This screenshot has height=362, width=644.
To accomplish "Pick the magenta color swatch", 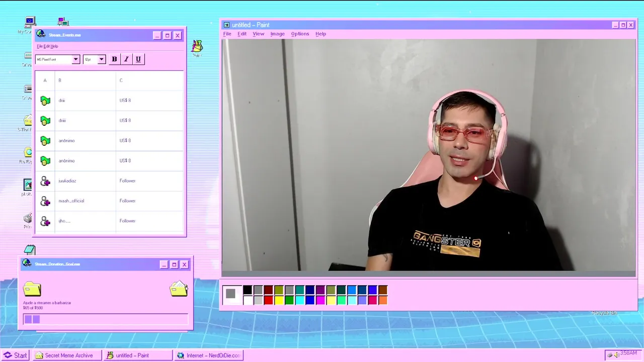I will pyautogui.click(x=320, y=300).
